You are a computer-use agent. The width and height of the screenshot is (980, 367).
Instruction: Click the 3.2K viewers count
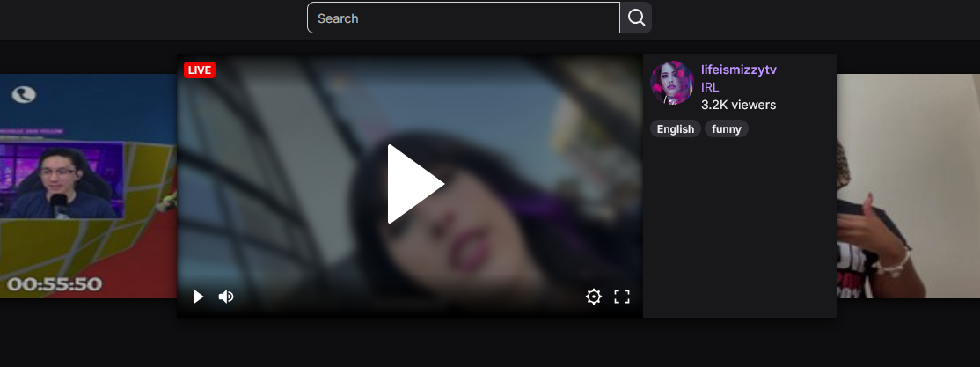(739, 105)
